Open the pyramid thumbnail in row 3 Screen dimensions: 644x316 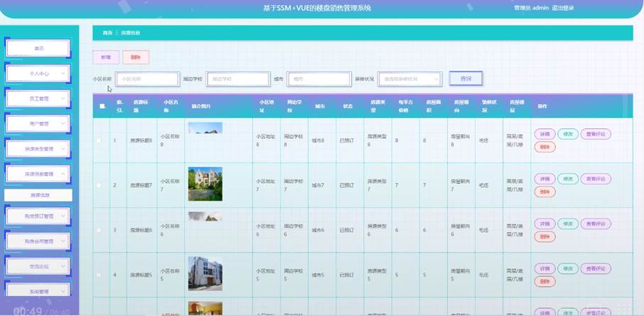[x=205, y=216]
